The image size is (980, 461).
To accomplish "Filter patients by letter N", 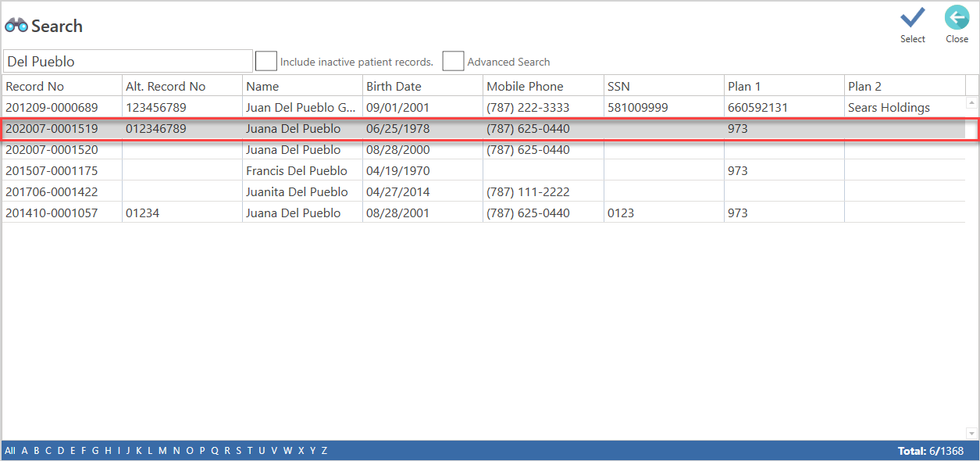I will click(176, 451).
